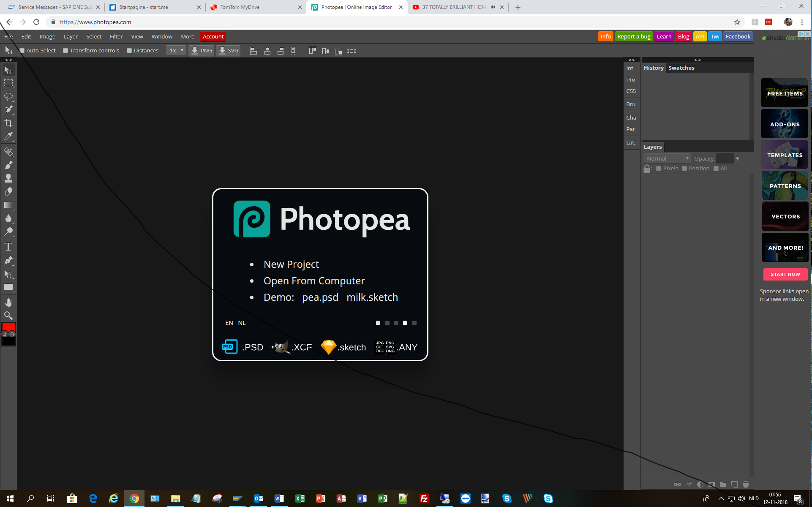The height and width of the screenshot is (507, 812).
Task: Select the Eyedropper tool
Action: point(8,136)
